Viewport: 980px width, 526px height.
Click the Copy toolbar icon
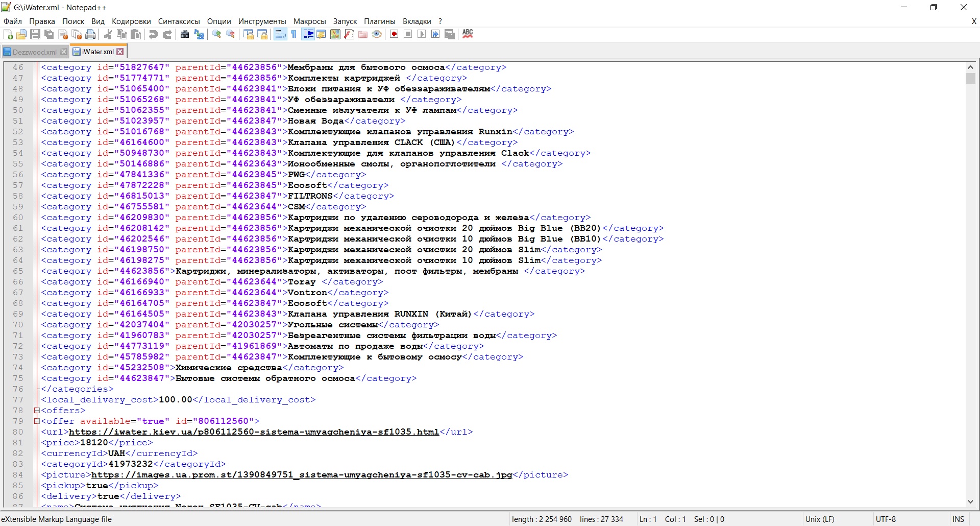pos(122,34)
